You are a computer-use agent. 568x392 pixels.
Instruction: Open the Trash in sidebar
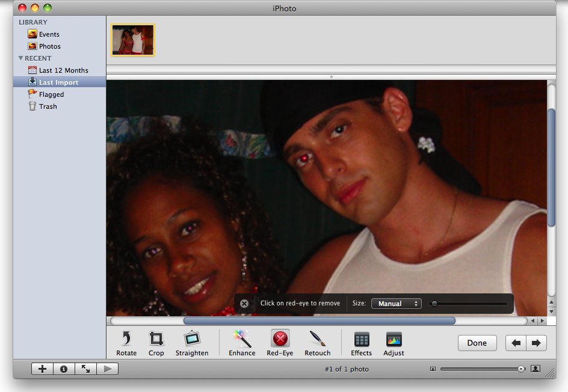click(x=48, y=106)
